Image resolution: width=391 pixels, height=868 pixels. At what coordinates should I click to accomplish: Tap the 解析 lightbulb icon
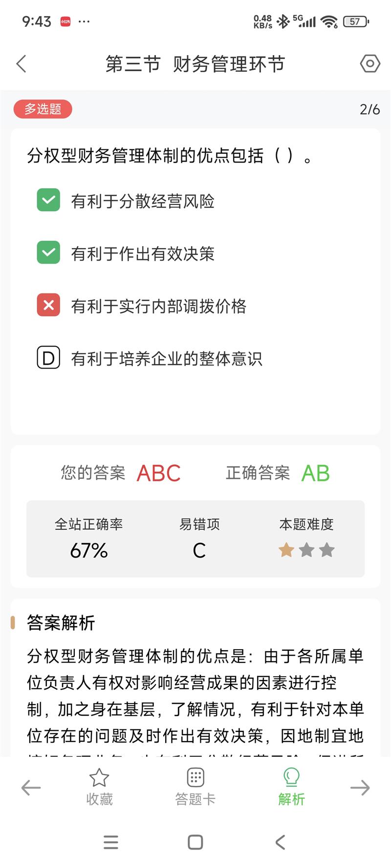(x=291, y=778)
